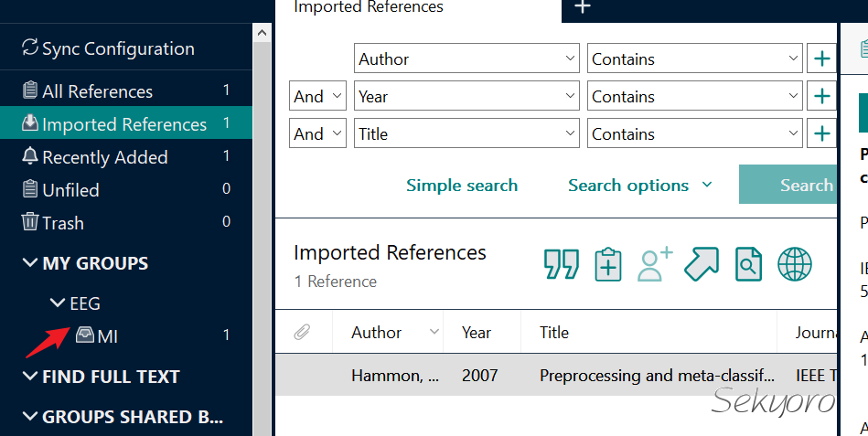Click the share group person-plus icon

coord(655,264)
